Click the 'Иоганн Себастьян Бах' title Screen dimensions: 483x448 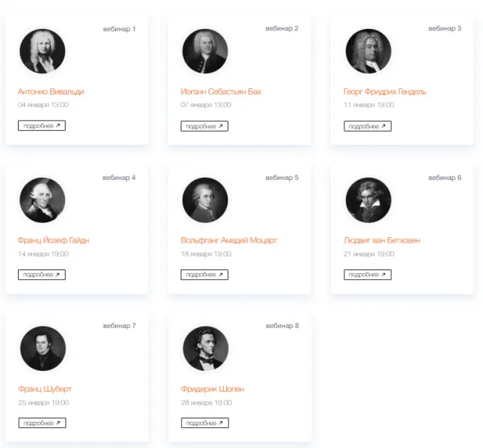click(221, 92)
